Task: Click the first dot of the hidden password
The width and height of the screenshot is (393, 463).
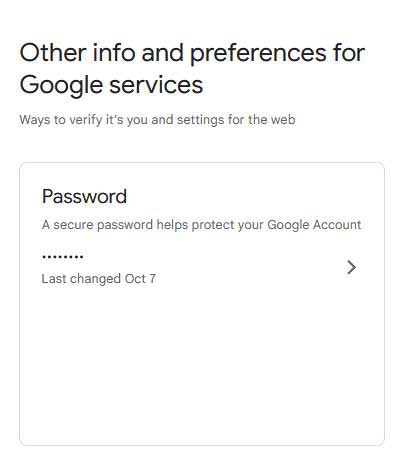Action: 44,257
